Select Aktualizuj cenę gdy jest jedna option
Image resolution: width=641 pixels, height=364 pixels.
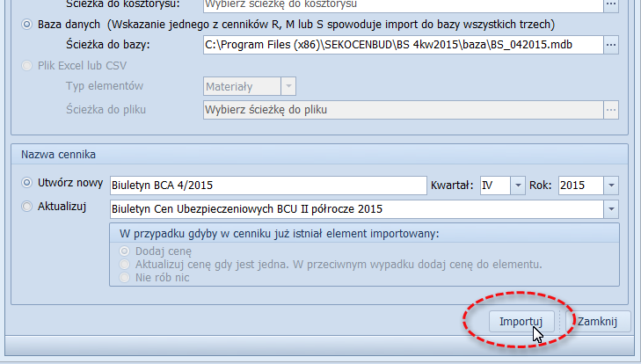click(x=127, y=264)
